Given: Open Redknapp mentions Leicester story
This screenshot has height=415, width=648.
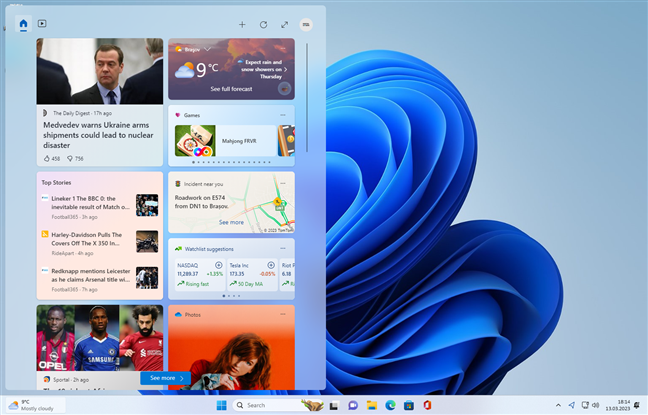Looking at the screenshot, I should pyautogui.click(x=91, y=275).
